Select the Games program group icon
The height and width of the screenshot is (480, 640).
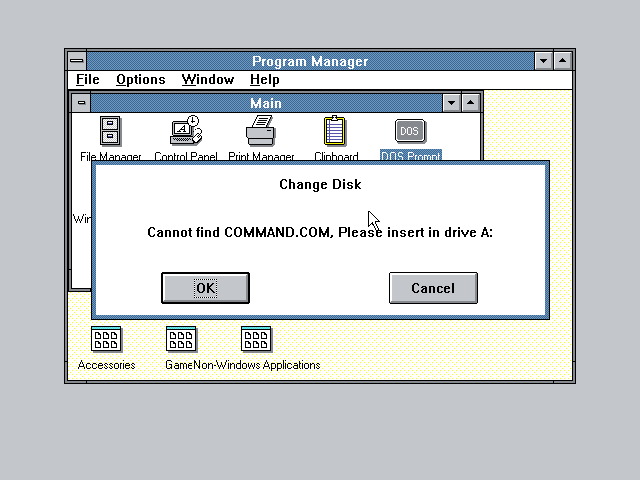181,339
